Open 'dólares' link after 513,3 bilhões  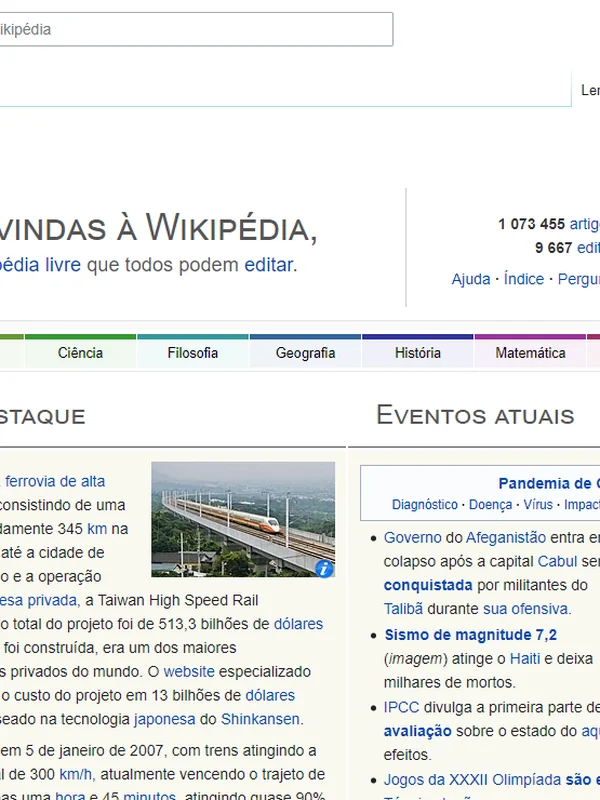pos(298,624)
